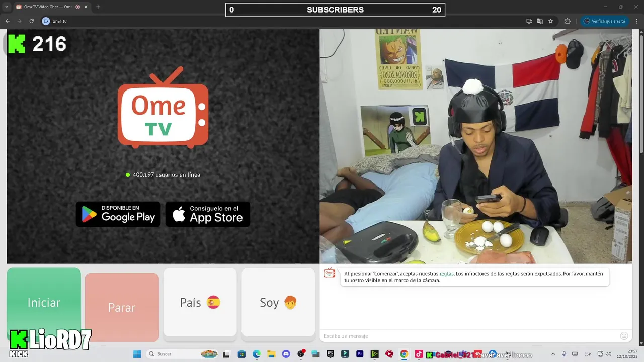
Task: Open the App Store download badge
Action: click(x=208, y=214)
